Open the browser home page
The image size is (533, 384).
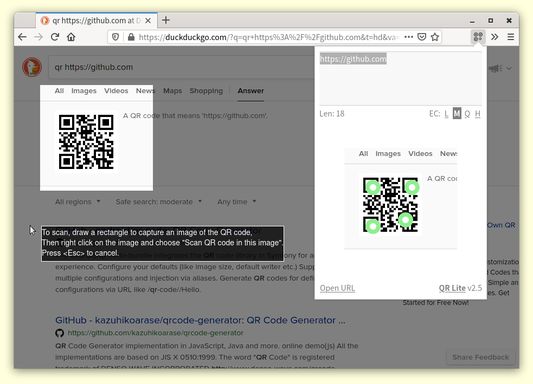point(71,37)
